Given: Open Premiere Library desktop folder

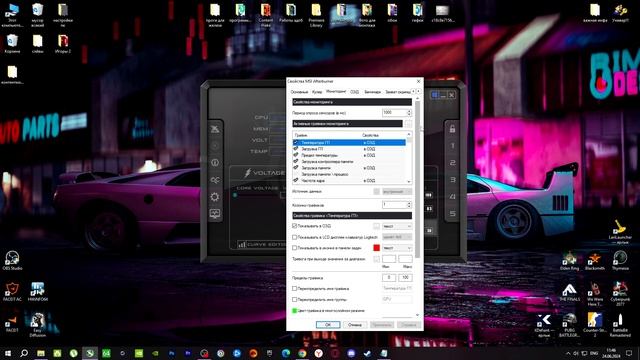Looking at the screenshot, I should (x=316, y=16).
